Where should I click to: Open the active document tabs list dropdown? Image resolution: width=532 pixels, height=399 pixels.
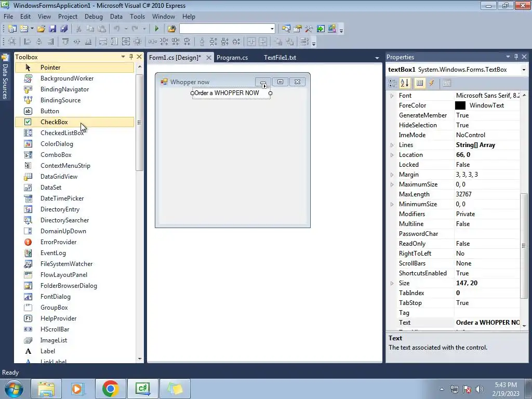pos(377,58)
